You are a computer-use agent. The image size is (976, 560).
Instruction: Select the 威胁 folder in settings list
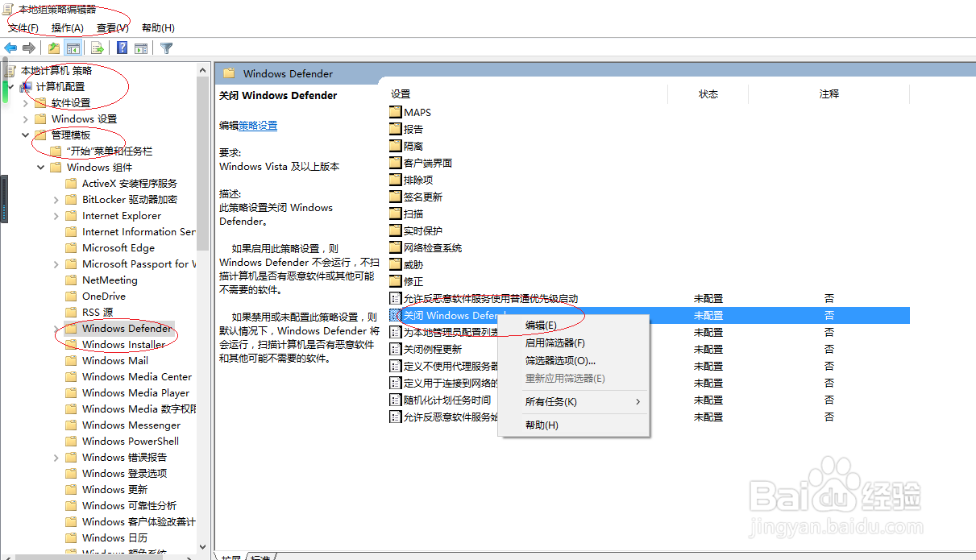click(406, 264)
